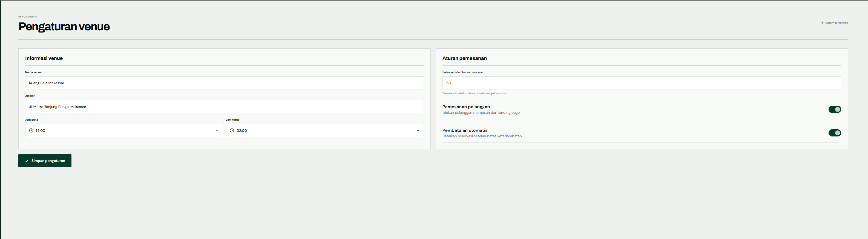Open the 14:00 opening time selector
Viewport: 868px width, 239px height.
[124, 131]
